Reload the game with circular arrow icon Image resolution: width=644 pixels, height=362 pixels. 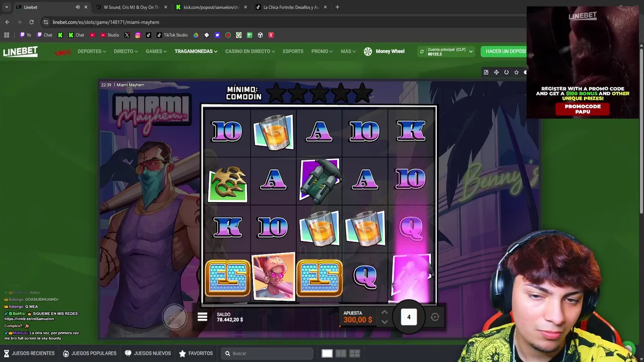pos(506,72)
